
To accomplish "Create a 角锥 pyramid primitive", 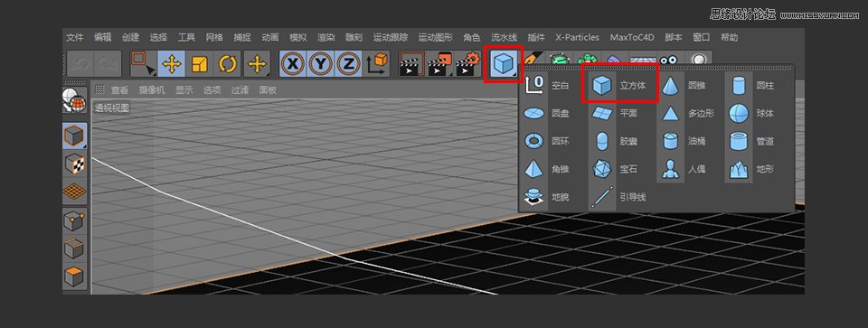I will click(x=546, y=169).
